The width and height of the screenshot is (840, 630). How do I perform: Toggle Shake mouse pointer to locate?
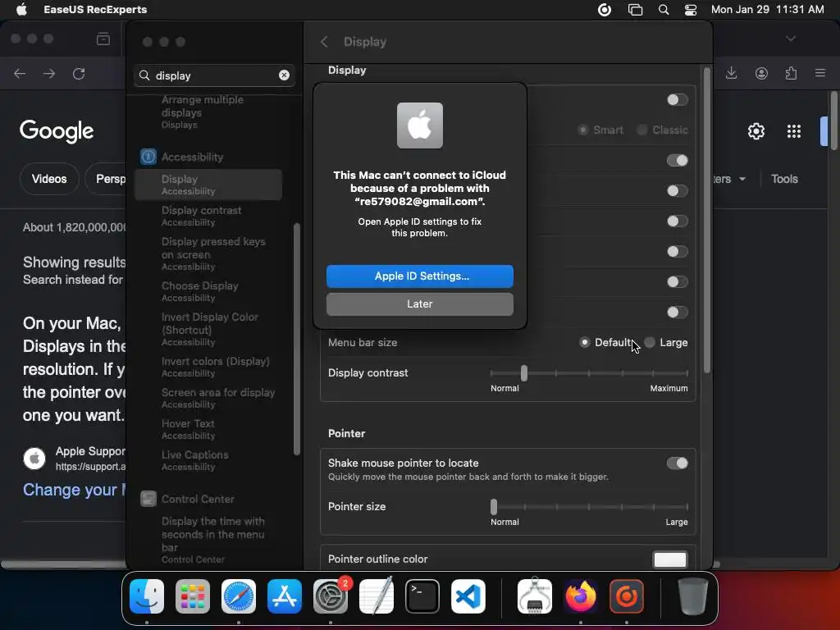point(677,463)
